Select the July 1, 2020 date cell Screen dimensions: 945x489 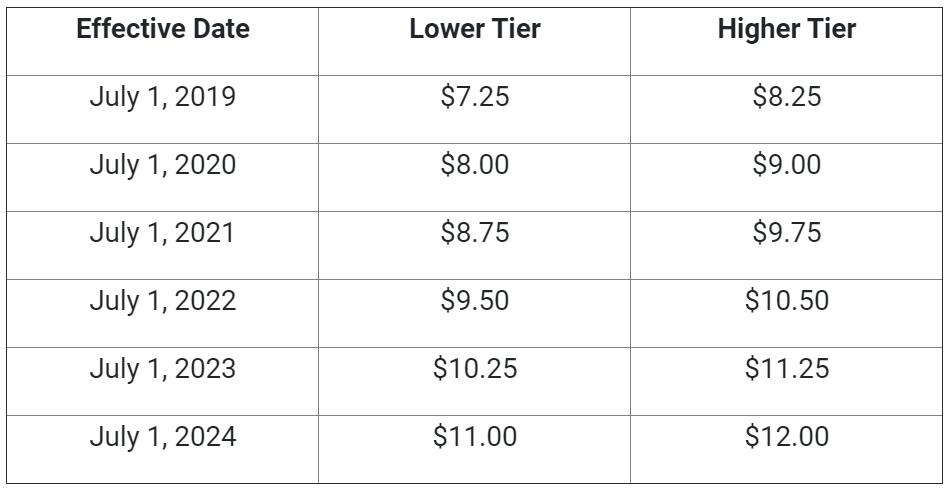[x=163, y=164]
